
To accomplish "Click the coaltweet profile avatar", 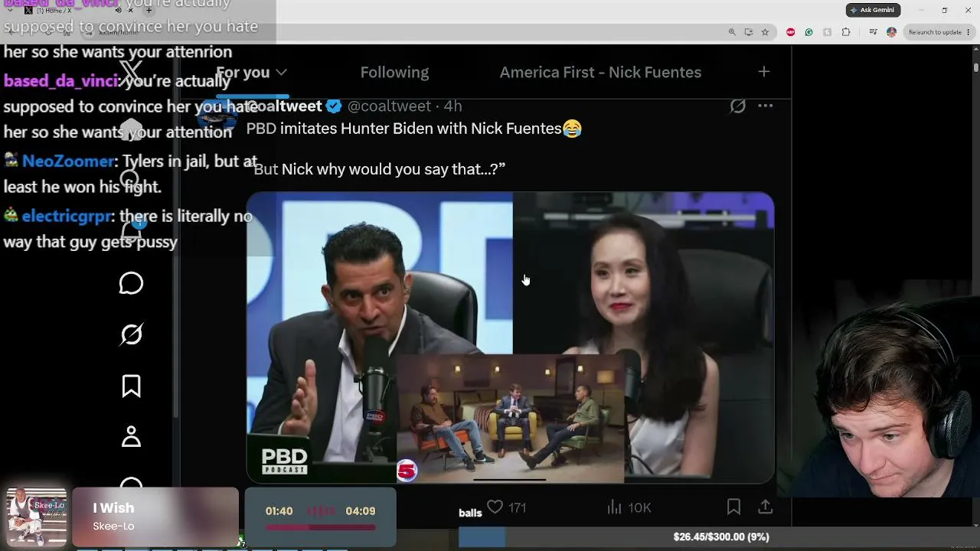I will tap(216, 116).
